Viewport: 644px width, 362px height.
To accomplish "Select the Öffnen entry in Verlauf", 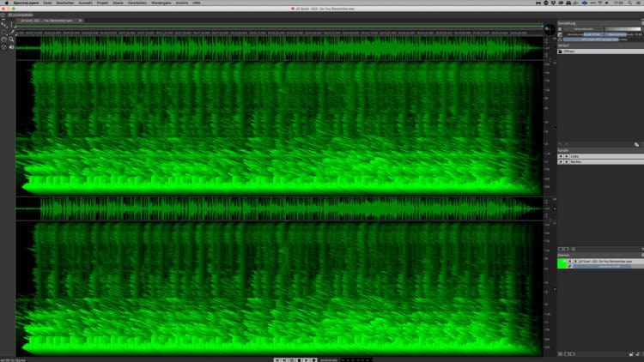I will [x=600, y=51].
